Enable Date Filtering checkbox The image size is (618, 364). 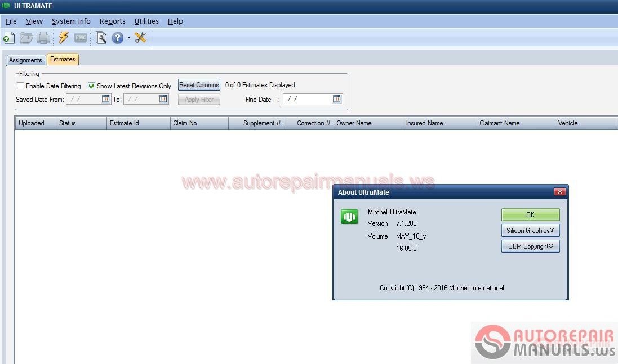coord(20,86)
